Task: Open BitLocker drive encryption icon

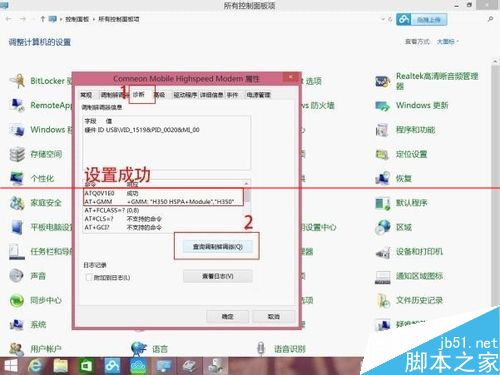Action: pyautogui.click(x=17, y=81)
